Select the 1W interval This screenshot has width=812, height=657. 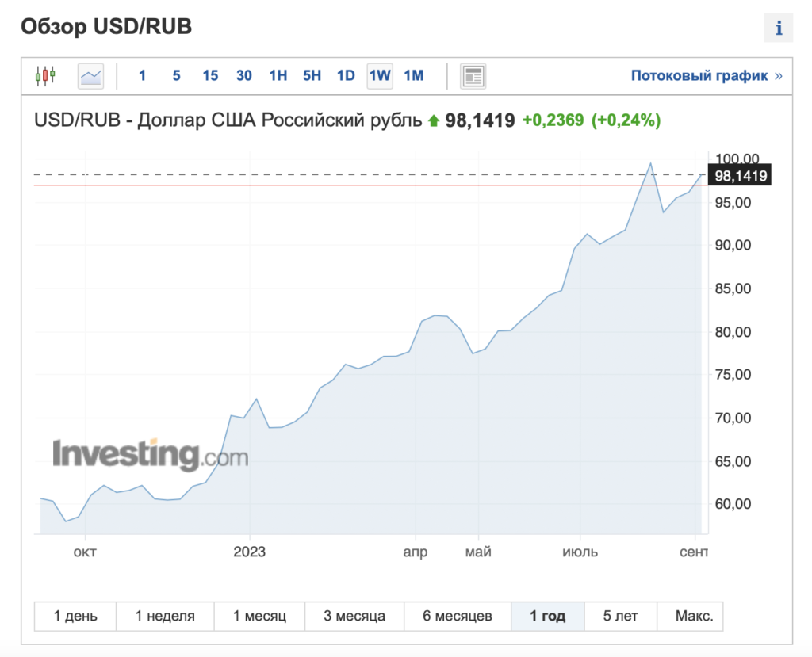pos(380,76)
